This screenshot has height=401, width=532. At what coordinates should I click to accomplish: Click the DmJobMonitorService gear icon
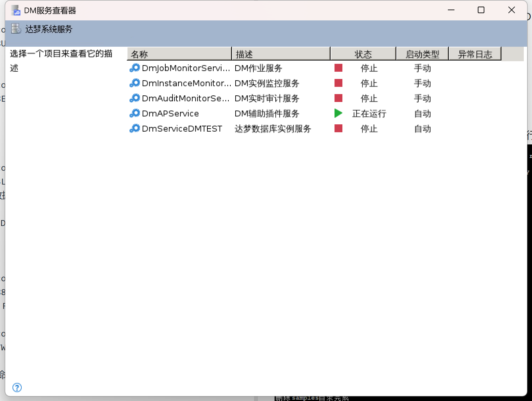click(x=135, y=68)
